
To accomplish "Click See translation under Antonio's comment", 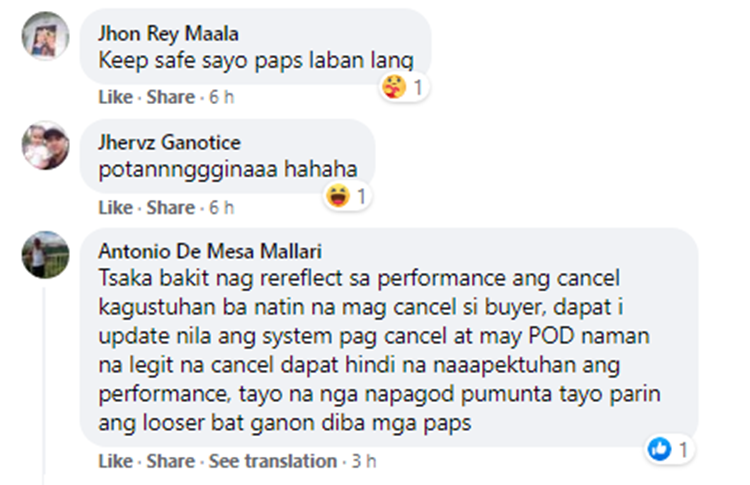I will click(x=273, y=461).
